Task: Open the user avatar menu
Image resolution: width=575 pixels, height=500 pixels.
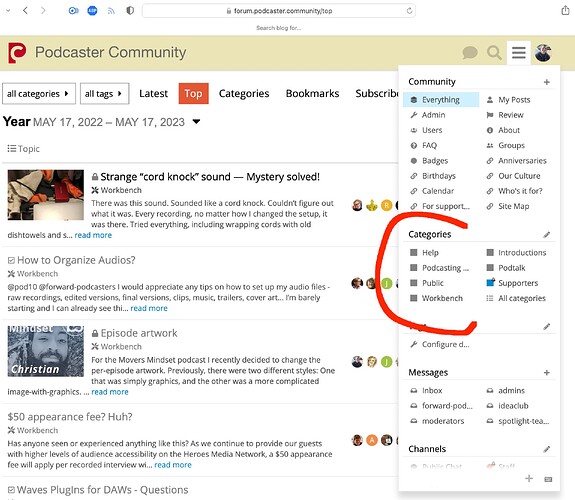Action: 543,53
